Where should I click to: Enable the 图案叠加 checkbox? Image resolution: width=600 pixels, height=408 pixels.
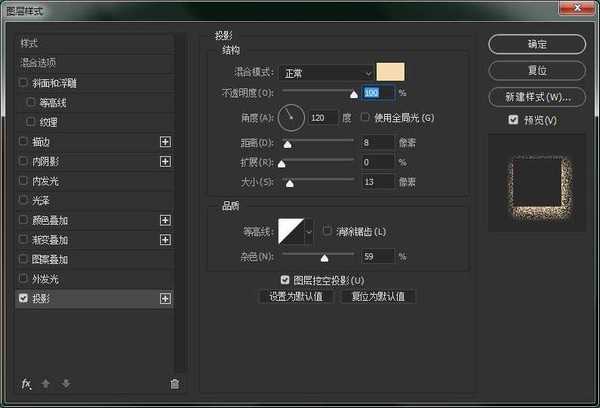(x=23, y=259)
